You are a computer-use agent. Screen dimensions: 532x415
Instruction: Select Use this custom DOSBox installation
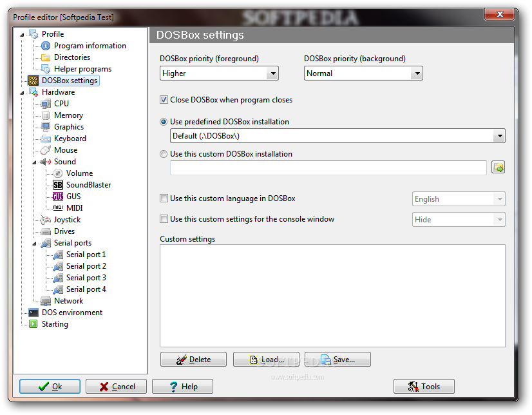click(164, 154)
